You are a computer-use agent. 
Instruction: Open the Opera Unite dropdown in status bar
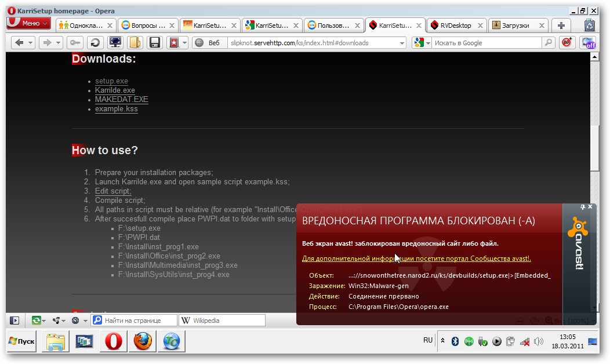pyautogui.click(x=59, y=321)
